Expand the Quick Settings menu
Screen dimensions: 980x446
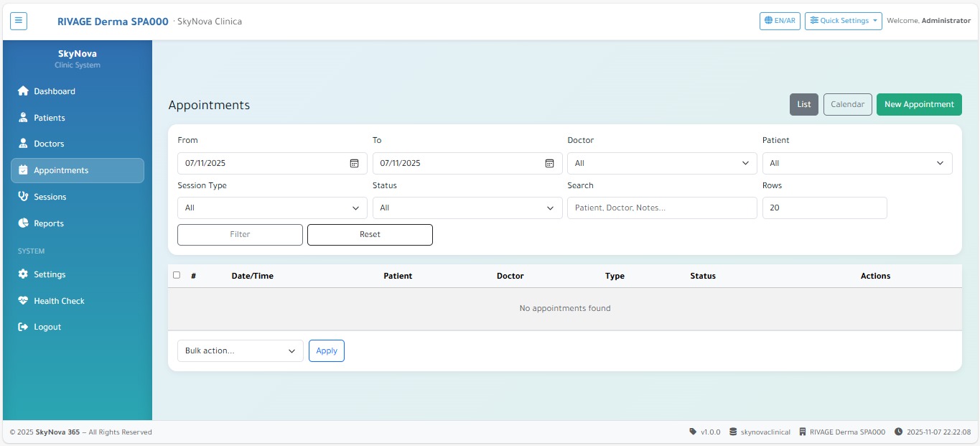(843, 21)
